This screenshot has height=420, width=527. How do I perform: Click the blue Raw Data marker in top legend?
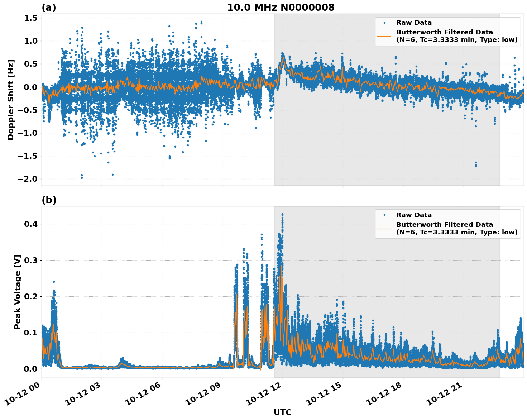[x=384, y=23]
